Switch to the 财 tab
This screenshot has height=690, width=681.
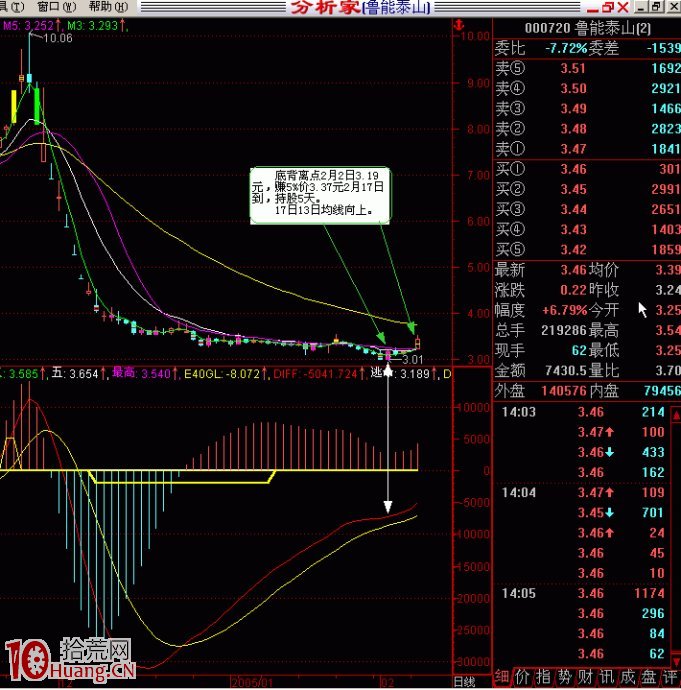pos(586,677)
